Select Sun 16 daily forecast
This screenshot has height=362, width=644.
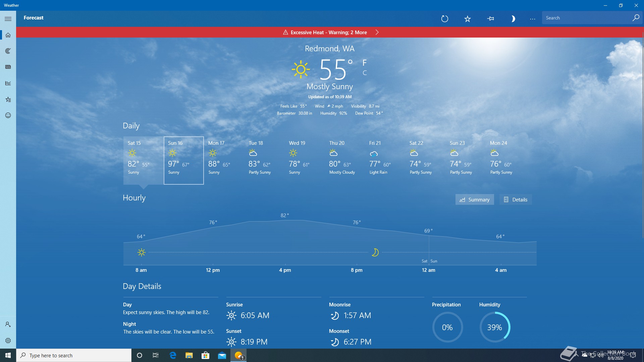click(183, 160)
